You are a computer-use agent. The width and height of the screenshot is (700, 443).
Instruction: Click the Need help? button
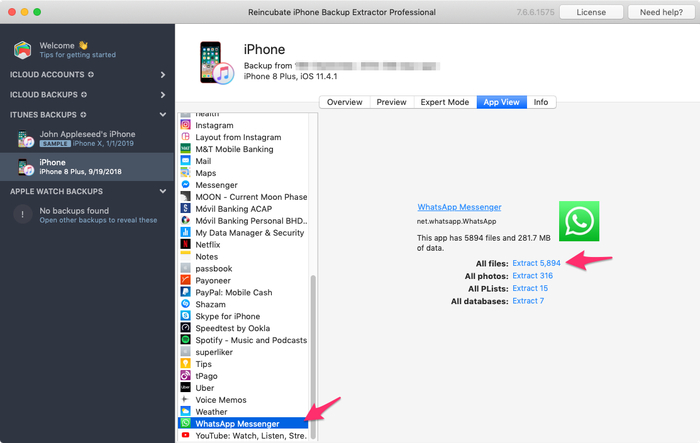click(x=661, y=12)
